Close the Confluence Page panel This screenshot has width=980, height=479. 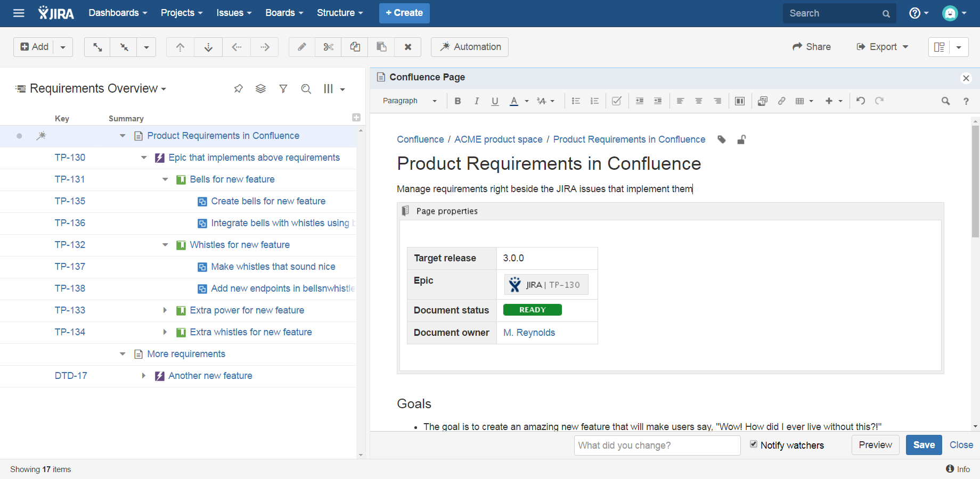tap(966, 78)
